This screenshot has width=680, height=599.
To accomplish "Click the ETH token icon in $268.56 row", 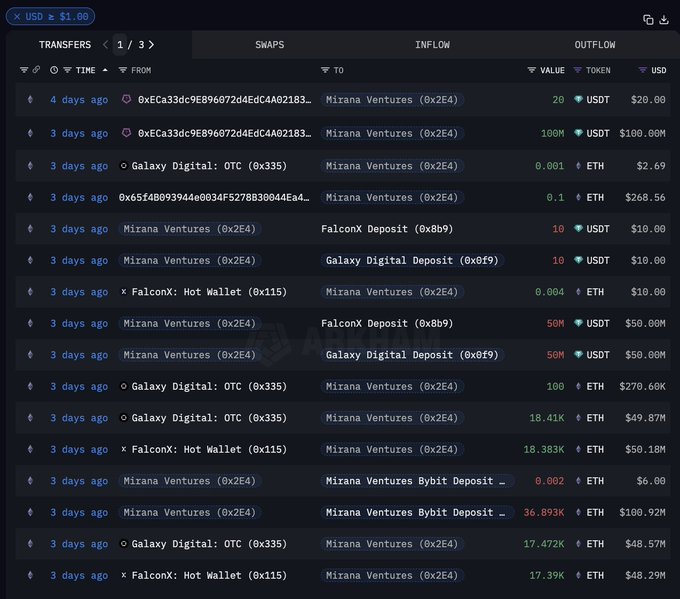I will [578, 197].
